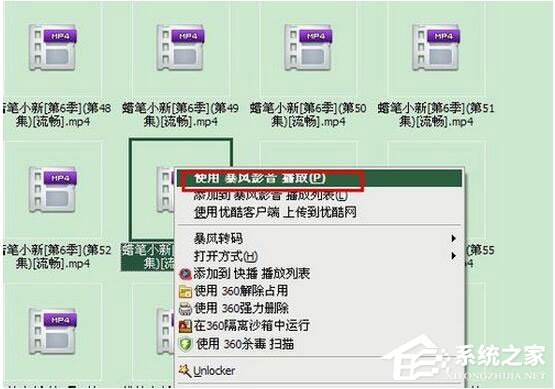Select the episode 51 MP4 file icon
This screenshot has height=389, width=555.
(436, 47)
